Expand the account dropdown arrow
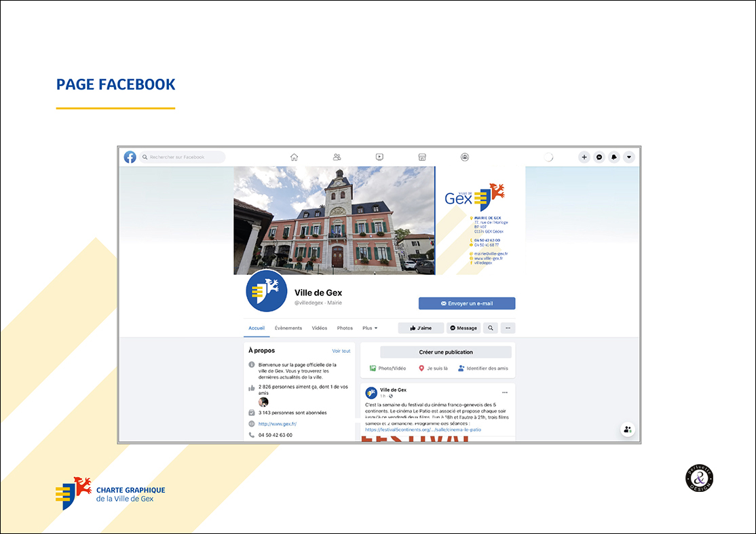Image resolution: width=756 pixels, height=534 pixels. point(629,157)
